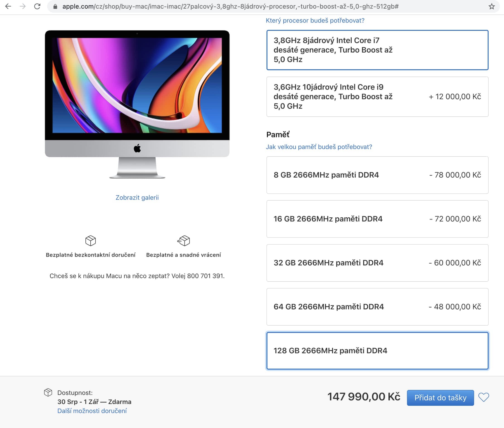504x428 pixels.
Task: Choose 16 GB 2666MHz DDR4 memory option
Action: pyautogui.click(x=377, y=219)
